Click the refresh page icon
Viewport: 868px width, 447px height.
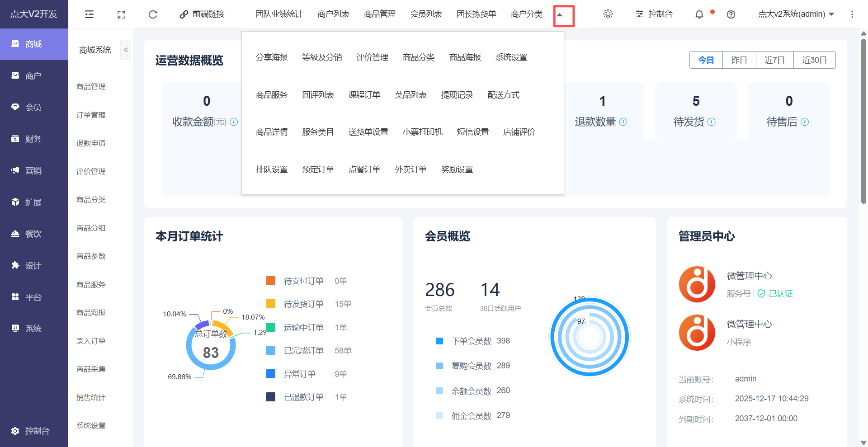click(153, 14)
